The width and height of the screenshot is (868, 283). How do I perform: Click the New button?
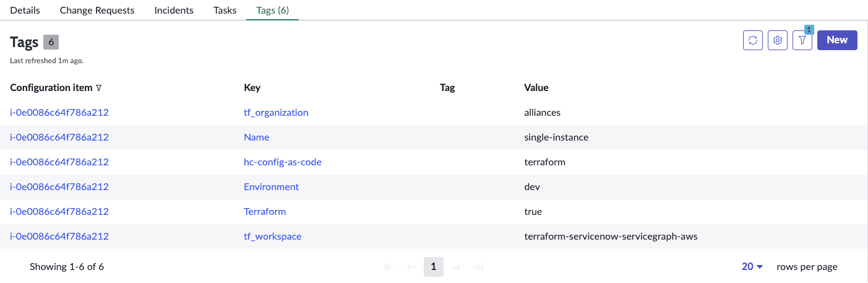coord(837,40)
